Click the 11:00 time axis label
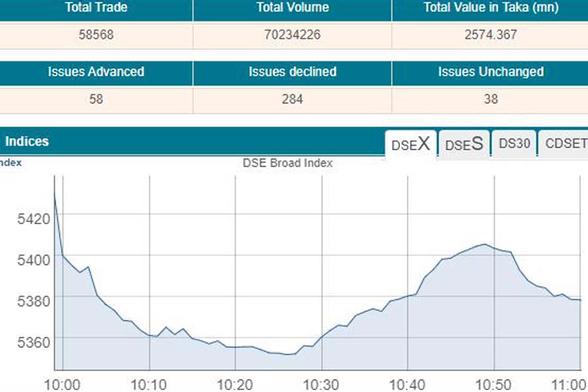Viewport: 588px width, 392px height. click(x=569, y=384)
